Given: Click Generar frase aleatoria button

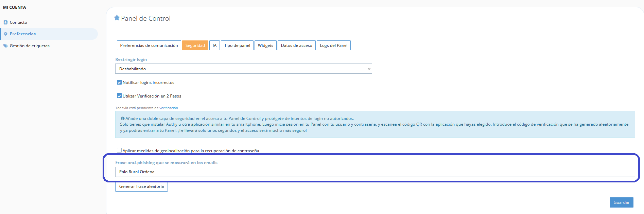Looking at the screenshot, I should (x=141, y=186).
